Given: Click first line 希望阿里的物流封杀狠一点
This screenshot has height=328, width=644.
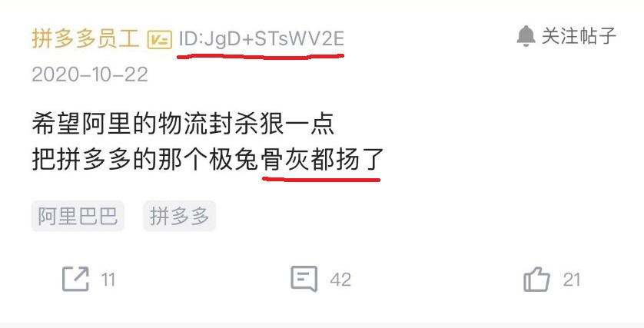Looking at the screenshot, I should pyautogui.click(x=183, y=124).
